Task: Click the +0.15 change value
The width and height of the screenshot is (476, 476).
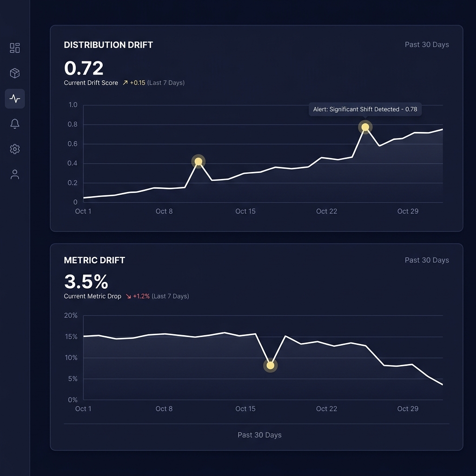Action: pos(138,83)
